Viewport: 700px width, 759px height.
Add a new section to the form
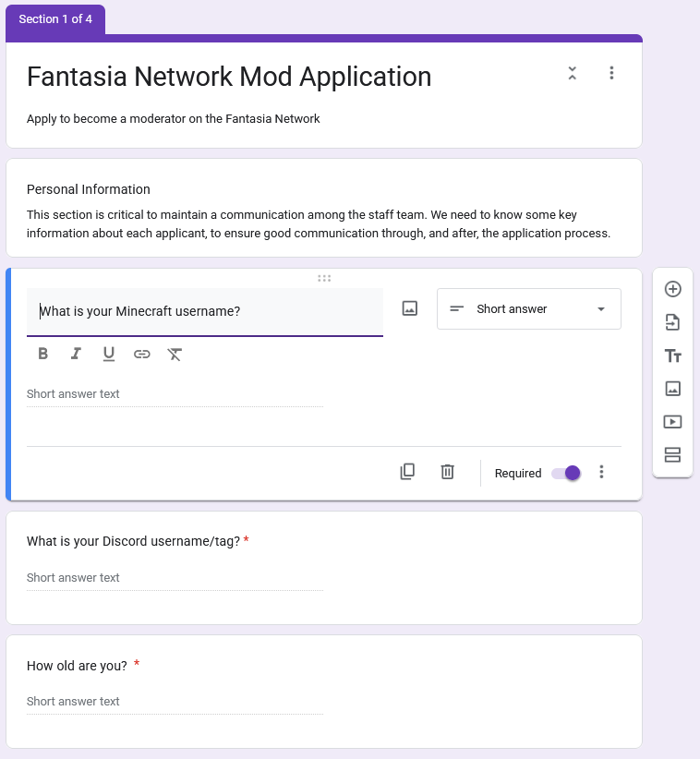[x=672, y=454]
